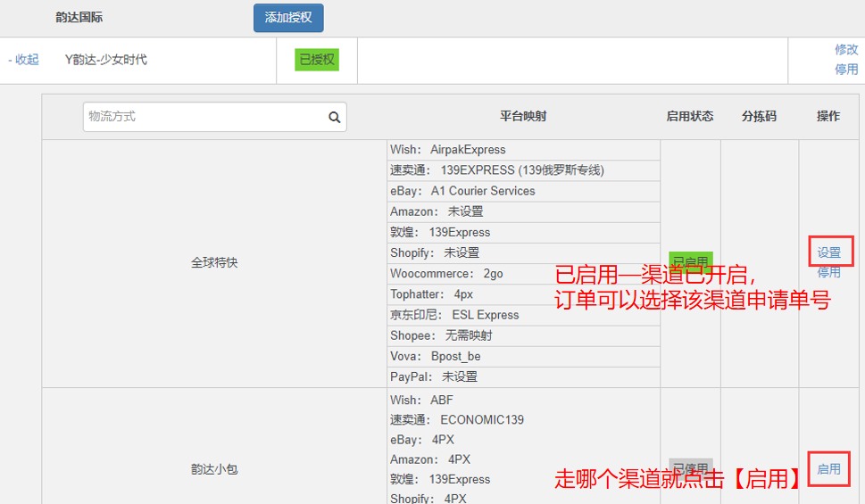Click the 已启用 status badge of 全球特快
This screenshot has height=504, width=865.
click(691, 262)
